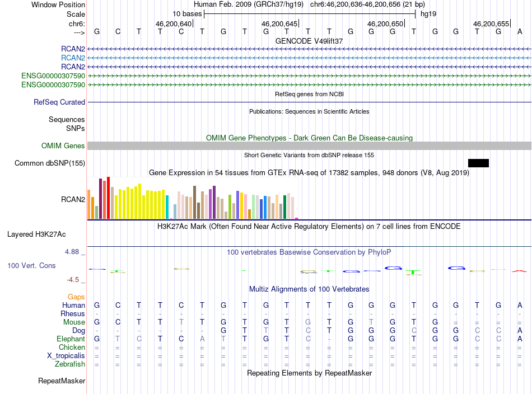Select the Human alignment row label
The height and width of the screenshot is (394, 532).
click(x=73, y=305)
